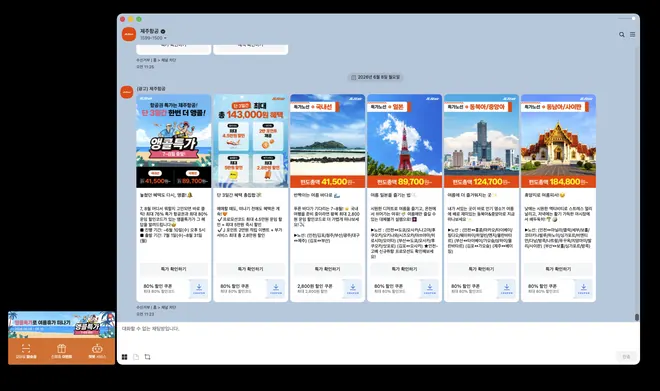Click 특가 확인하기 on the 국내선 card
The width and height of the screenshot is (660, 391).
point(327,269)
